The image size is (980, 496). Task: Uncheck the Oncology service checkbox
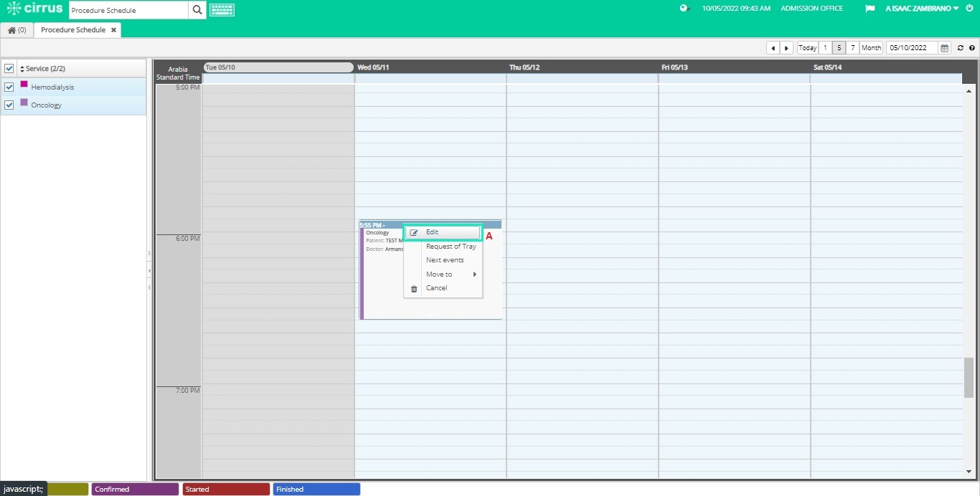(9, 105)
